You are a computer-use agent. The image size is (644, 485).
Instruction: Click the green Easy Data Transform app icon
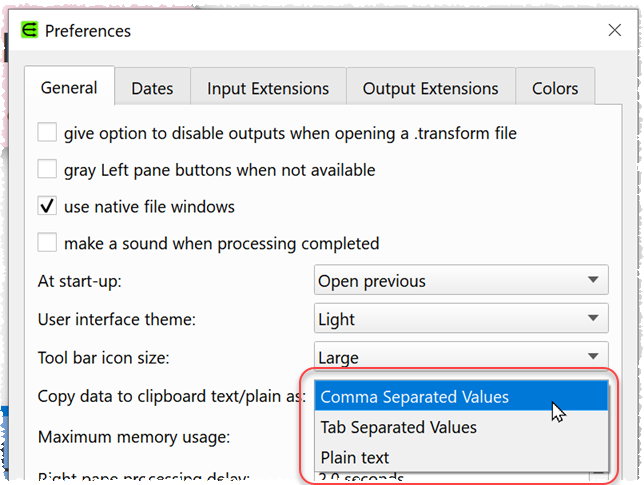tap(29, 30)
